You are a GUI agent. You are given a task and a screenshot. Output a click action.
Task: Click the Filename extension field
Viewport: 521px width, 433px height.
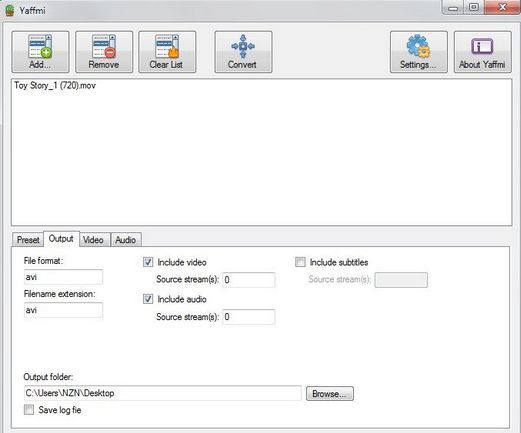(x=63, y=310)
